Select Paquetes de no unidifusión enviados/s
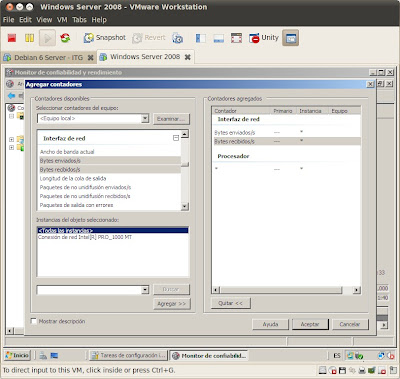 [85, 187]
